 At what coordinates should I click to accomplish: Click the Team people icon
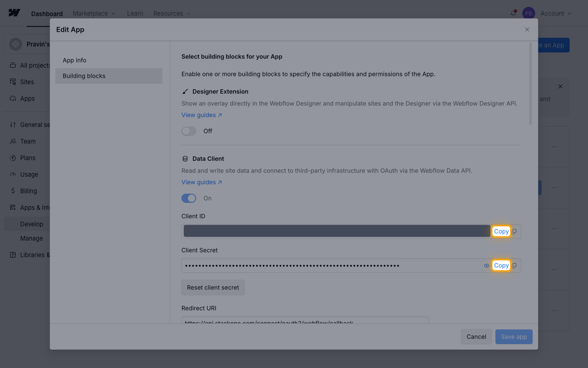tap(13, 141)
